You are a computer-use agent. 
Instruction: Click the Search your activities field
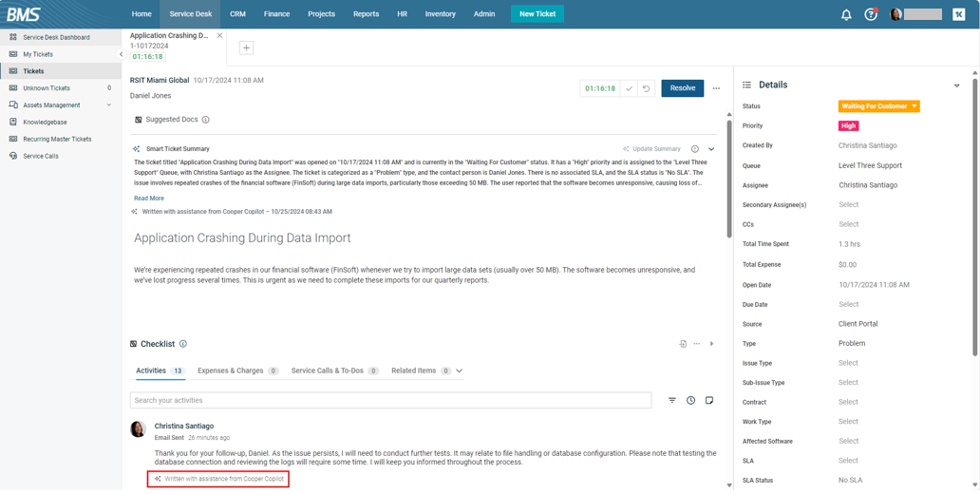pos(390,401)
